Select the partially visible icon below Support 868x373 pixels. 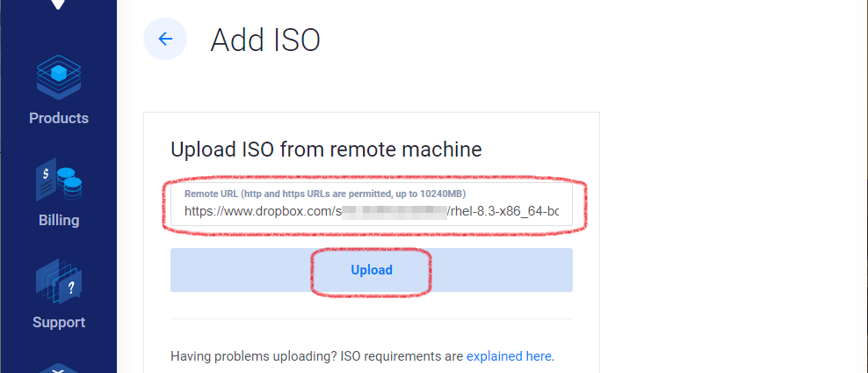coord(59,368)
